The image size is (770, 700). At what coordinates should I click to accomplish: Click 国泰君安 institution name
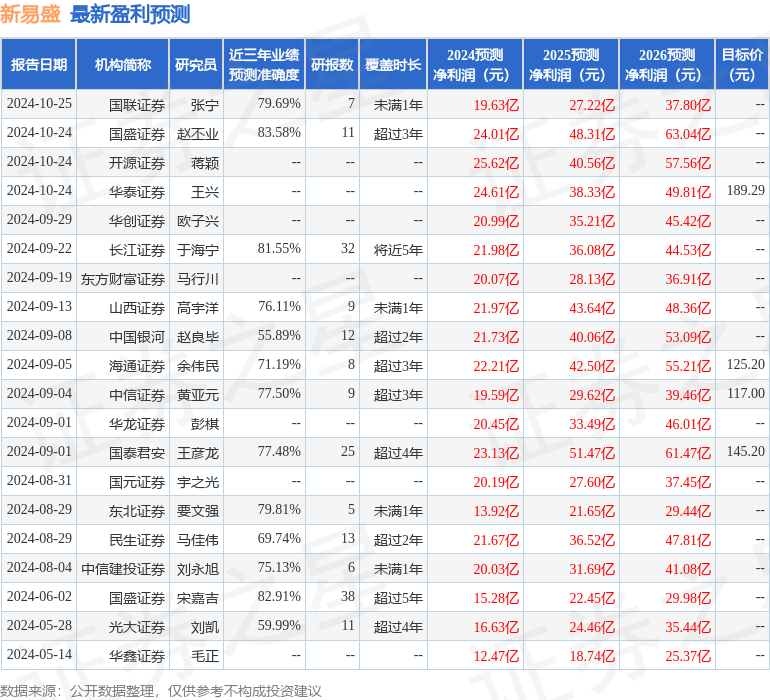click(137, 453)
